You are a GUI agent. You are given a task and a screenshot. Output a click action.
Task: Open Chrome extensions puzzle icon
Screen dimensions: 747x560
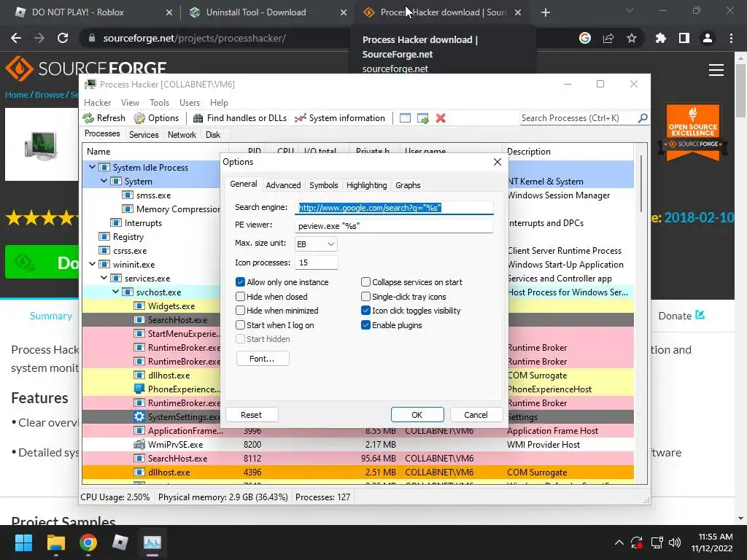tap(660, 38)
